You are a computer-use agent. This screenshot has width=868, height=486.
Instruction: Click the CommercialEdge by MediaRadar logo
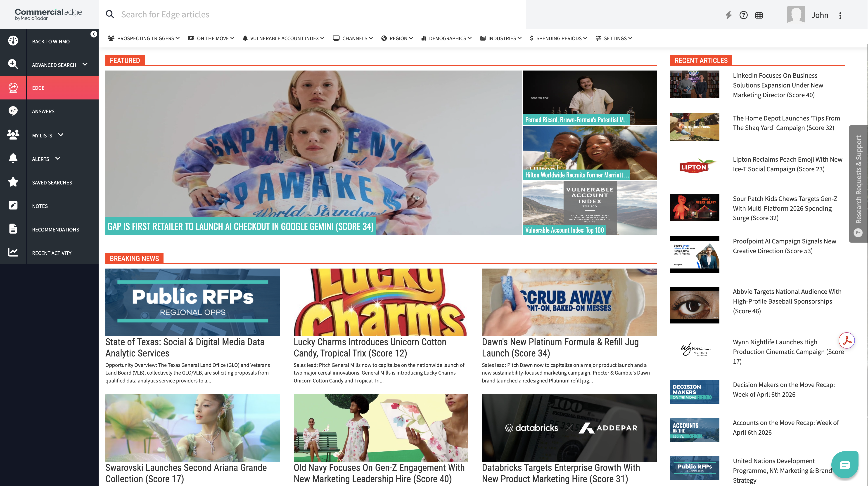[x=48, y=14]
